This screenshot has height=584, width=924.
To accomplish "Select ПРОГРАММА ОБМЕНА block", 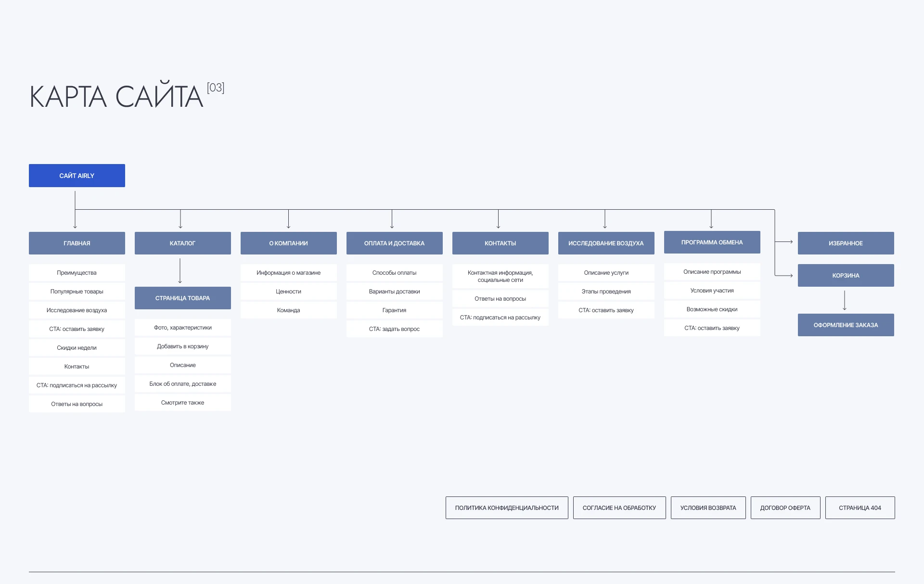I will (x=712, y=242).
